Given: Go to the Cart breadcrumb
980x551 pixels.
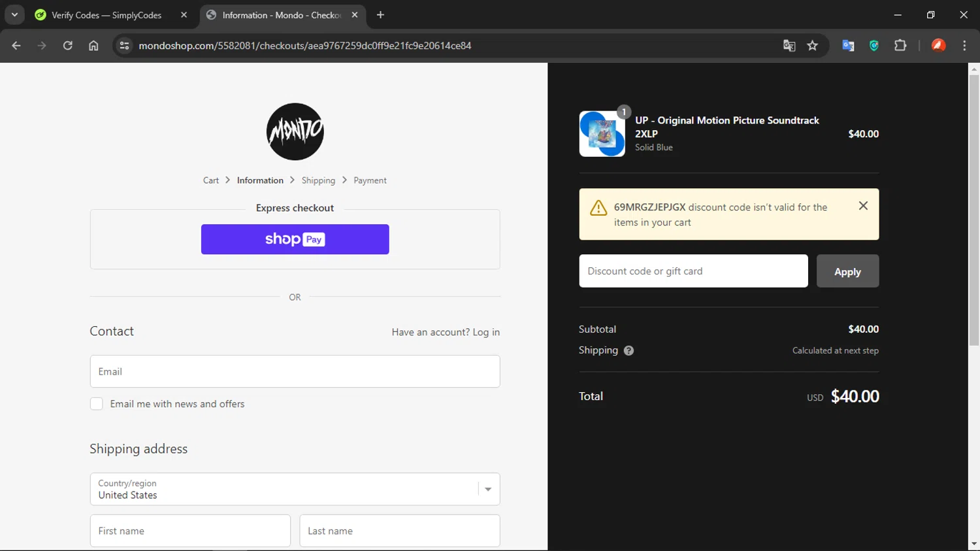Looking at the screenshot, I should [211, 180].
